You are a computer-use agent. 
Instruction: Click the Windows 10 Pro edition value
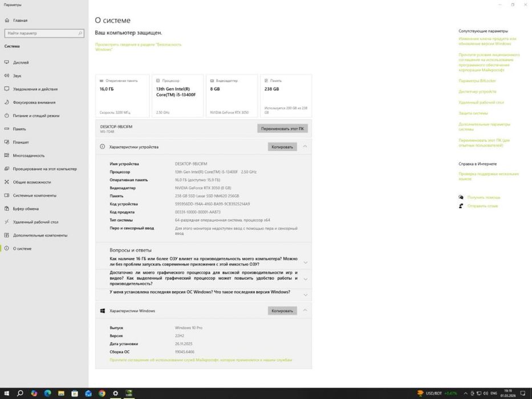click(x=189, y=328)
